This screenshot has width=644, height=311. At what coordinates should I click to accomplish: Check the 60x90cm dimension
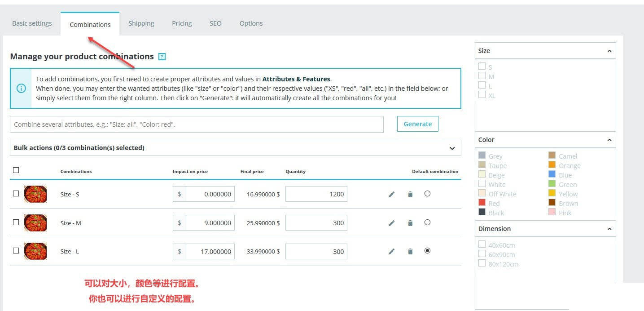(x=482, y=253)
